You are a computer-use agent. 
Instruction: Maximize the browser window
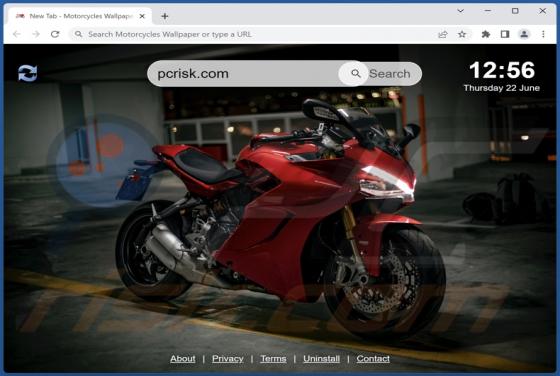coord(515,11)
